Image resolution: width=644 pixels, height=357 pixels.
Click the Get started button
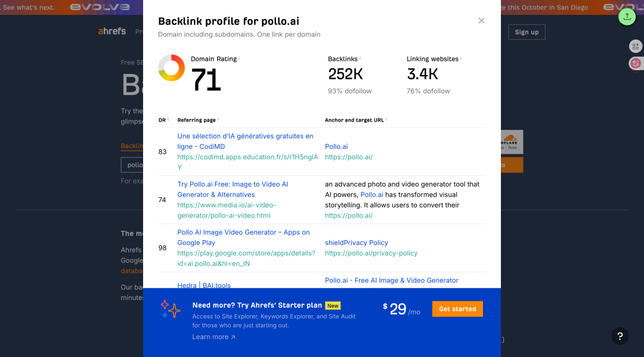[457, 309]
